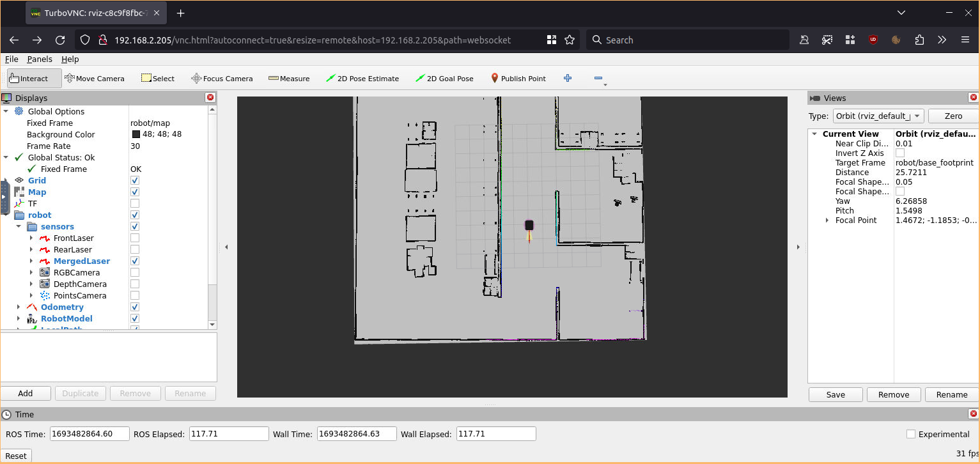Click the browser Search box

point(687,40)
